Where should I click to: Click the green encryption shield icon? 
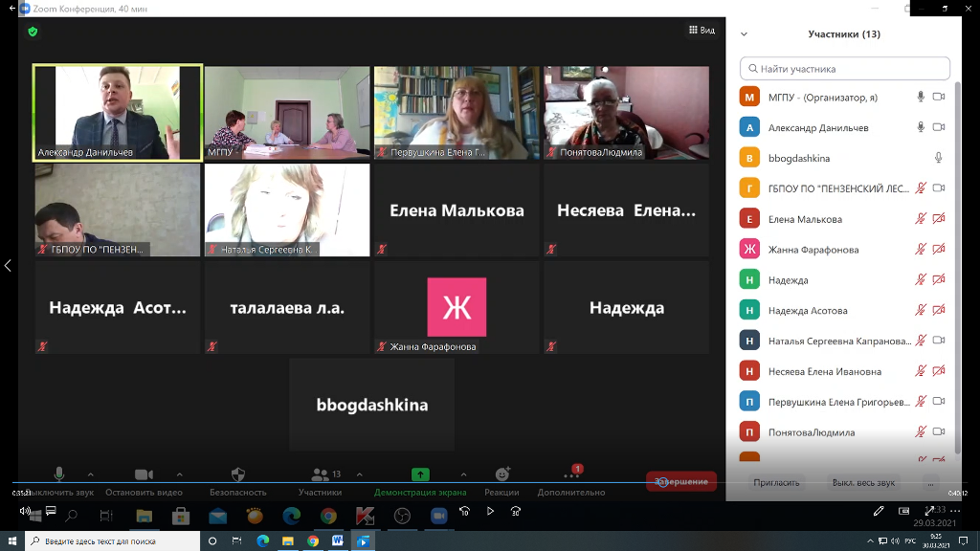coord(33,32)
